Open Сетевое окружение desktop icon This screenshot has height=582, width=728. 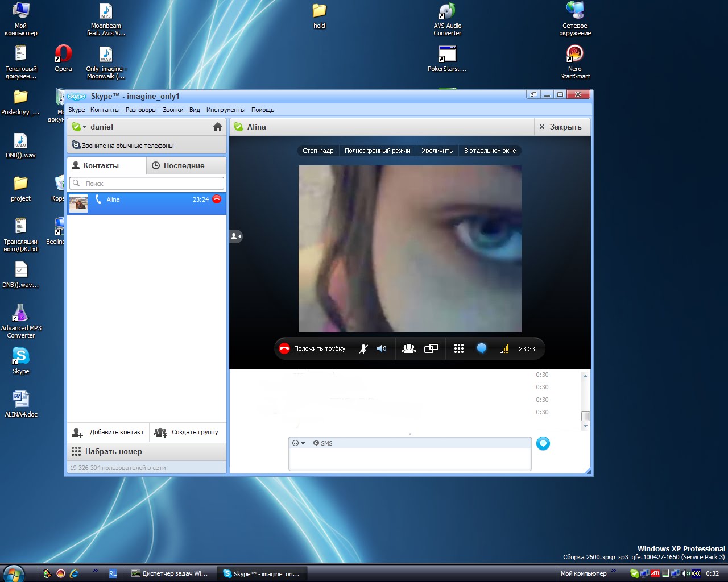click(575, 19)
